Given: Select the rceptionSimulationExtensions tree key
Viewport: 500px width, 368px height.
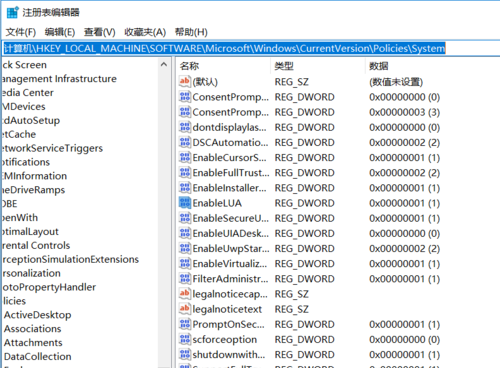Looking at the screenshot, I should pyautogui.click(x=70, y=259).
